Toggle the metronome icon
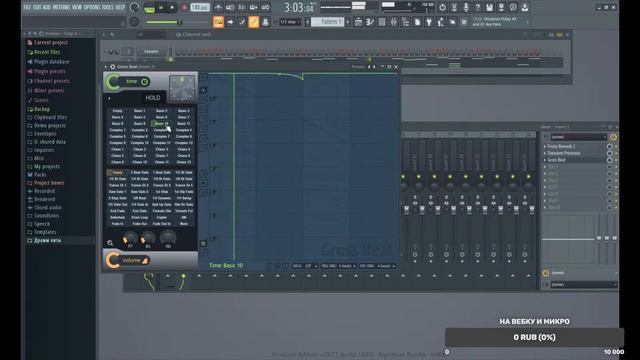Image resolution: width=640 pixels, height=360 pixels. click(219, 7)
